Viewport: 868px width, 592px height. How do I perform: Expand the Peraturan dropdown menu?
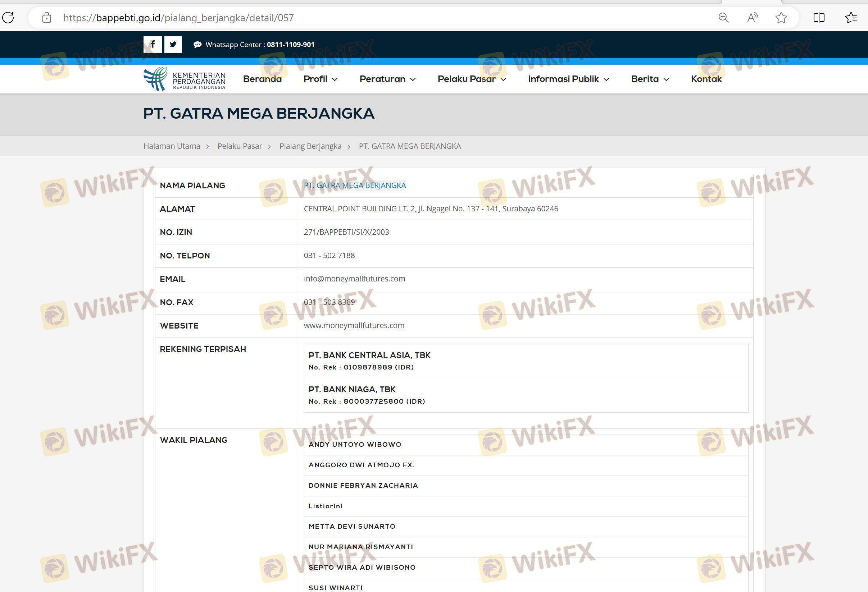[387, 79]
